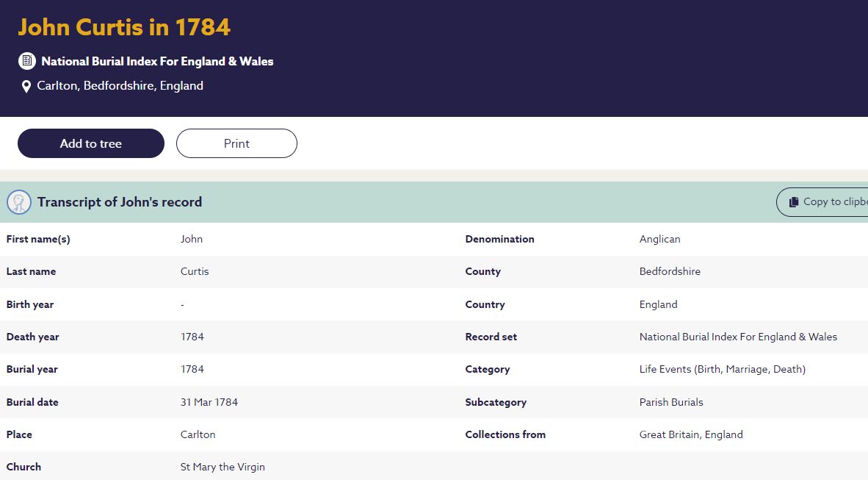Click the location pin icon before Carlton

coord(26,86)
